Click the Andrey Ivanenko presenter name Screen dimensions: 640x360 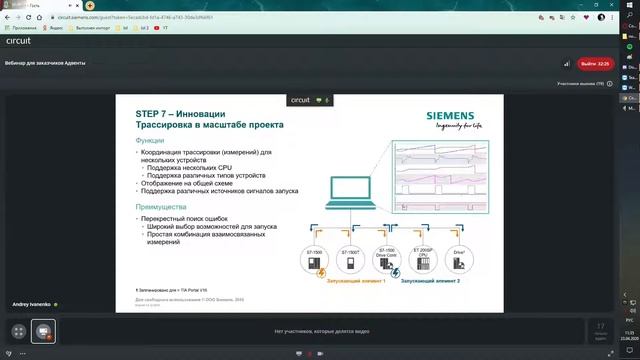[31, 304]
